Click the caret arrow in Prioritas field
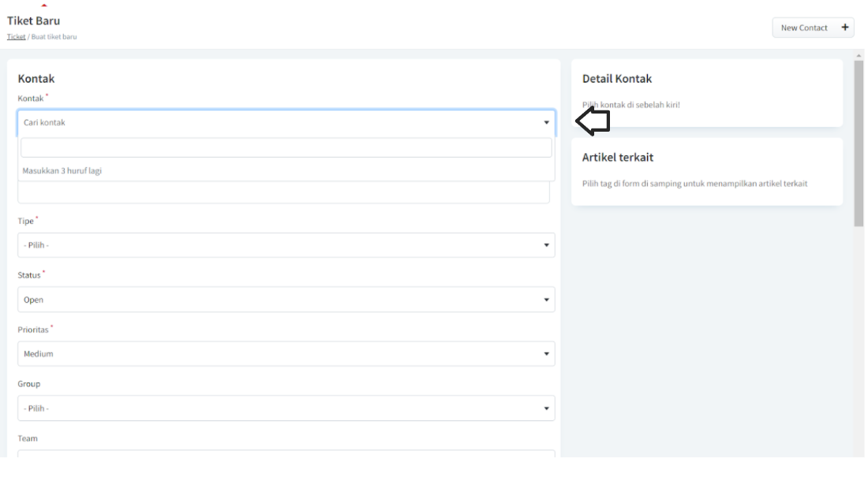Screen dimensions: 868x481 (x=546, y=354)
